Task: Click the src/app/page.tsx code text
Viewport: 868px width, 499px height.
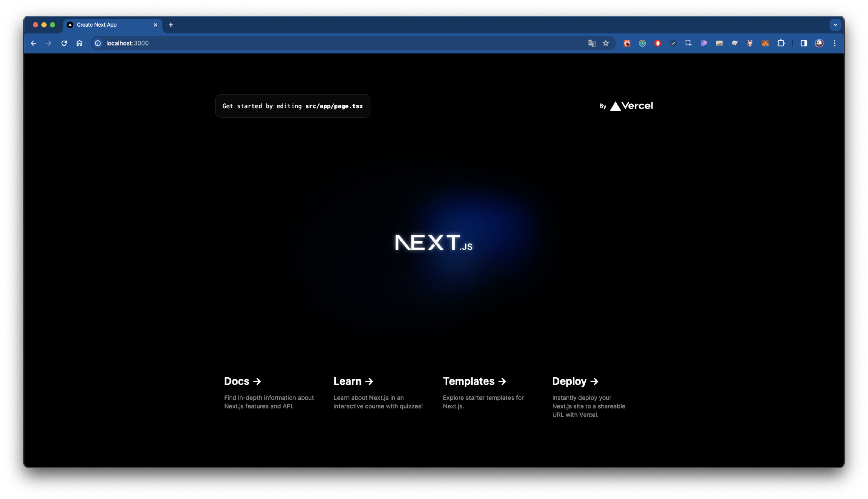Action: point(334,106)
